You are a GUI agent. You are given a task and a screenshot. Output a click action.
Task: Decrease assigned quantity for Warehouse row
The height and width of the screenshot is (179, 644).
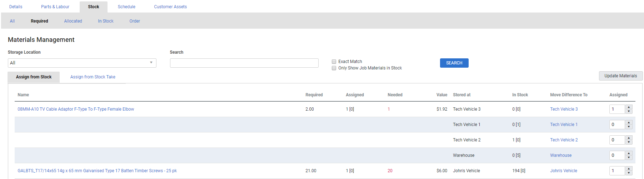(629, 158)
